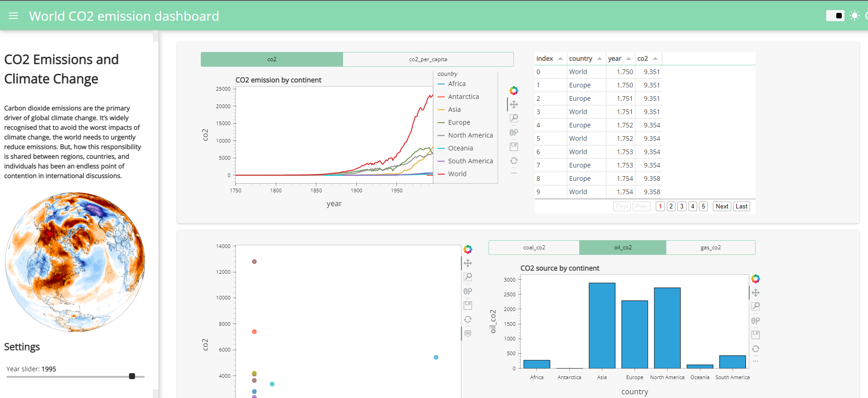Switch to the co2_per_capita tab
Image resolution: width=868 pixels, height=398 pixels.
(428, 59)
